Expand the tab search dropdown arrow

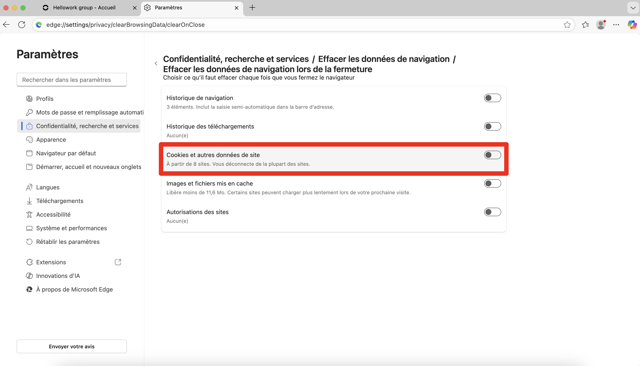(x=632, y=7)
